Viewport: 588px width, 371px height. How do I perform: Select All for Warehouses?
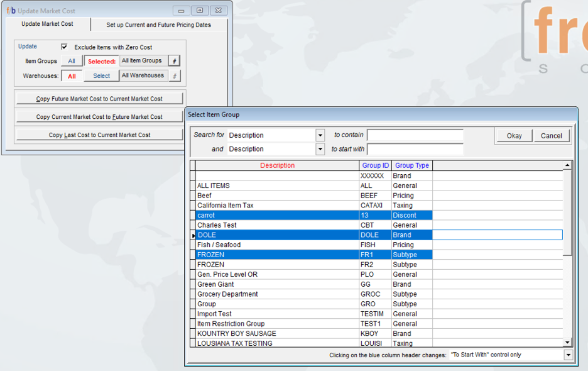[72, 76]
